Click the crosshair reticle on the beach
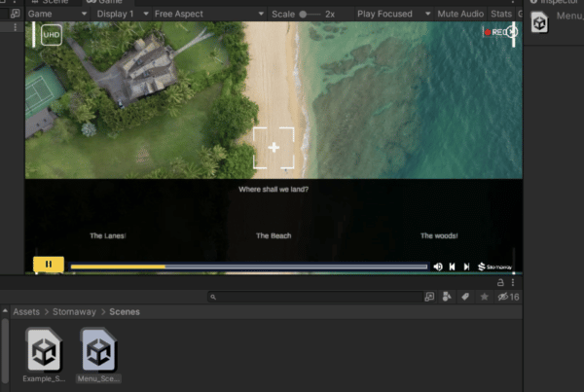The height and width of the screenshot is (392, 584). click(274, 148)
